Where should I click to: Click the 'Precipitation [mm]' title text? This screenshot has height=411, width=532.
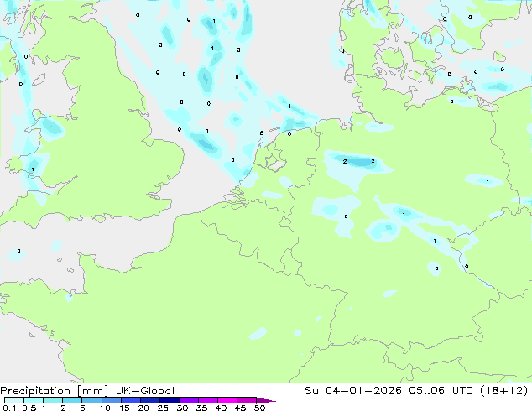(54, 391)
